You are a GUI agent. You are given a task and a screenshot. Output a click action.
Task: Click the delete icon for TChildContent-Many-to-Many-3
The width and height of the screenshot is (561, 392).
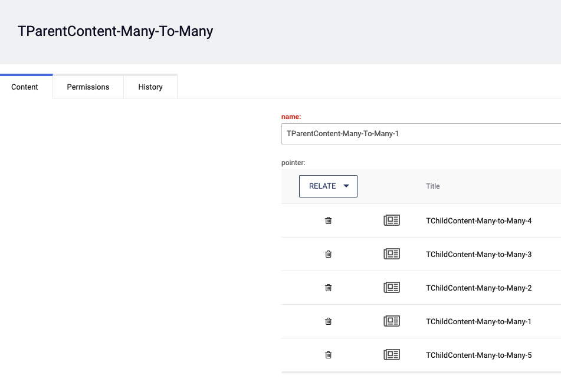point(329,254)
